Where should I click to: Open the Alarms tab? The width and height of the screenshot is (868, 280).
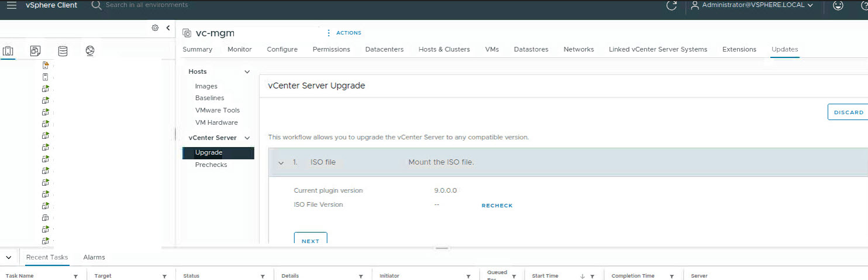pyautogui.click(x=94, y=257)
